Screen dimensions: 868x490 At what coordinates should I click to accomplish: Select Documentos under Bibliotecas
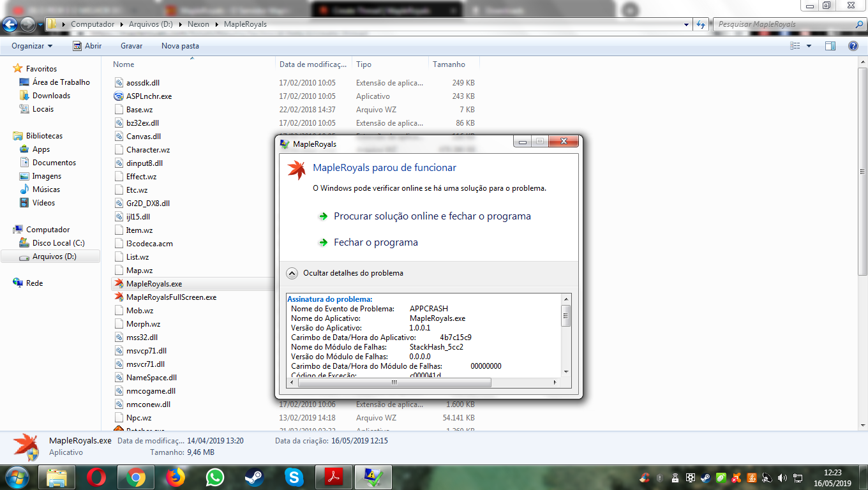tap(54, 163)
